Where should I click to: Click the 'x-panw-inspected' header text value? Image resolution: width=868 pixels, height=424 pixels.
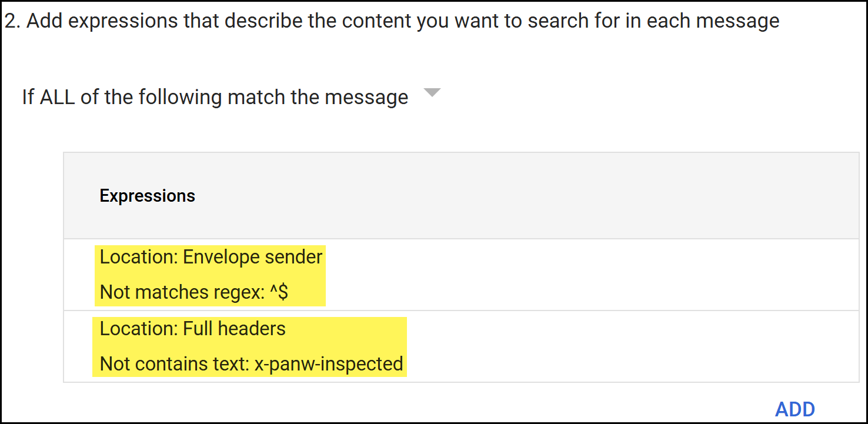click(x=329, y=364)
